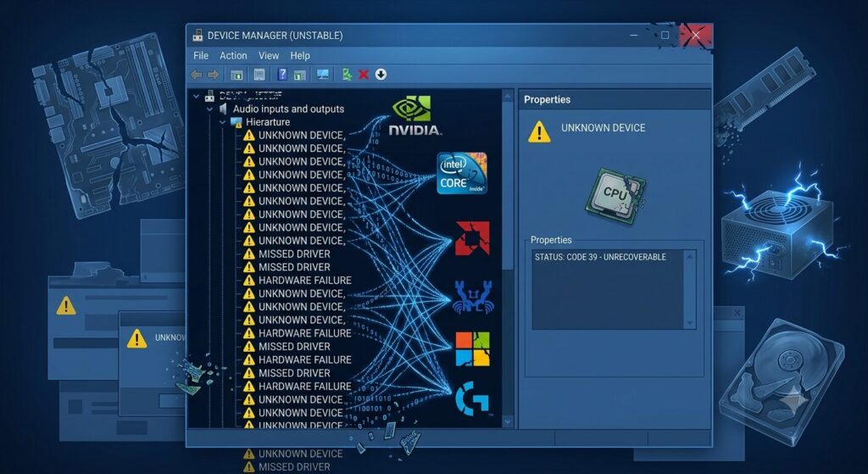
Task: Open the Properties sheet toolbar icon
Action: [259, 75]
